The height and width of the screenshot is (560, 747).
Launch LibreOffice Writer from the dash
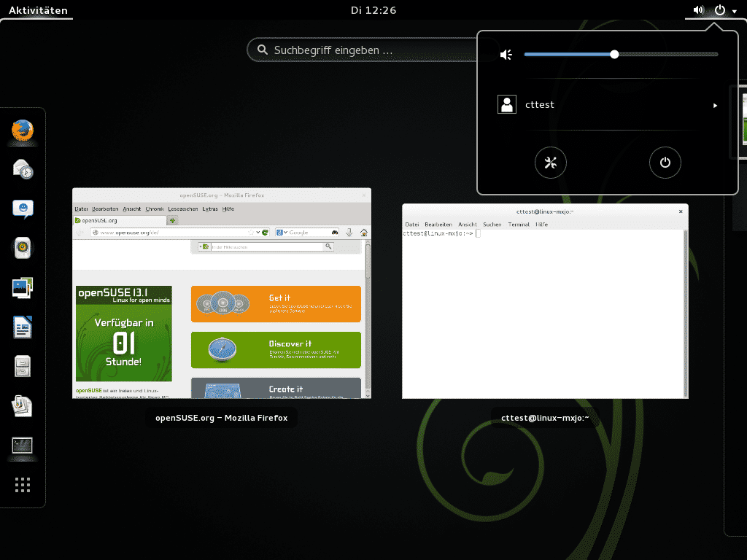click(x=23, y=327)
